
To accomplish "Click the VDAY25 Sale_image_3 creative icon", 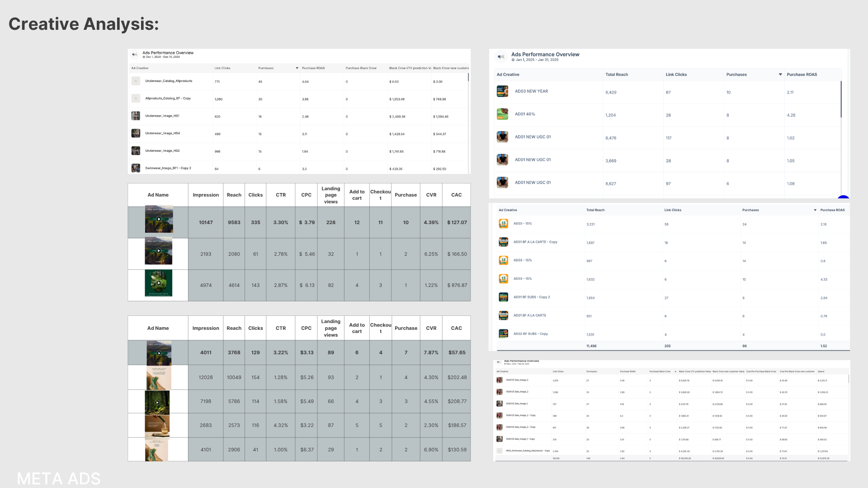I will click(499, 380).
